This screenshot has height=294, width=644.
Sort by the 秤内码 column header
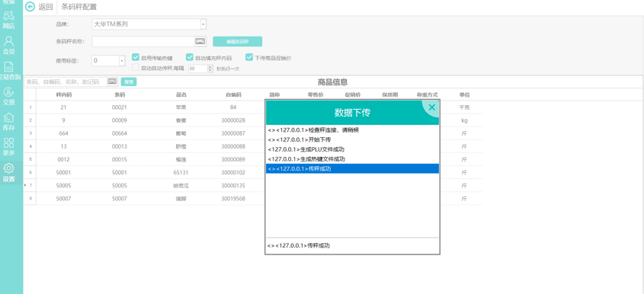(x=64, y=94)
